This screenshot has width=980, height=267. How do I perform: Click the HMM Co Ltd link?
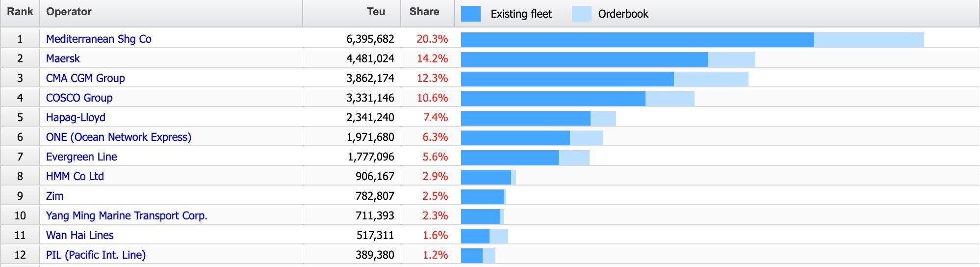pyautogui.click(x=75, y=177)
